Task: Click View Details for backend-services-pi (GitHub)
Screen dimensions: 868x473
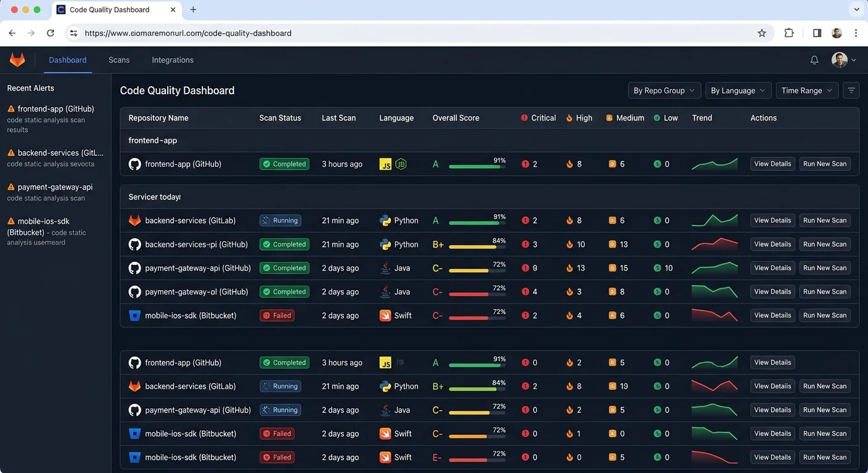Action: (772, 245)
